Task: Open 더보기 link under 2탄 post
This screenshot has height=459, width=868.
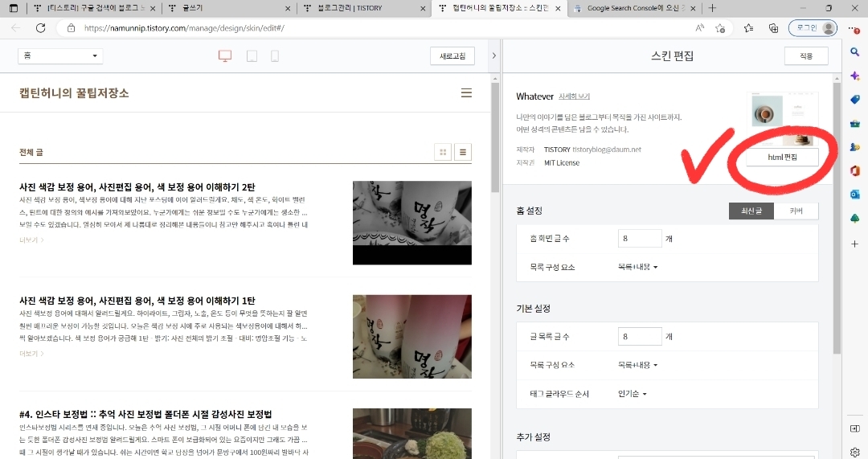Action: click(31, 240)
